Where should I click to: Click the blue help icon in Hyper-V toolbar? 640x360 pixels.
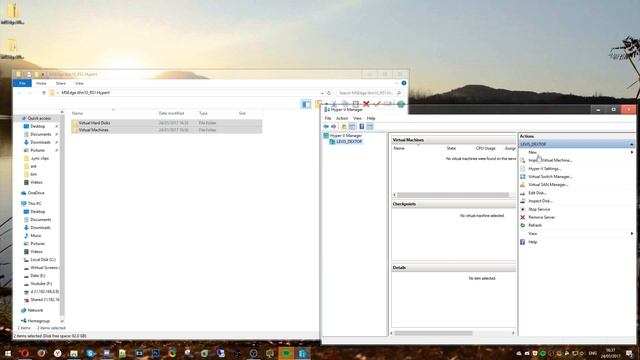[x=362, y=127]
